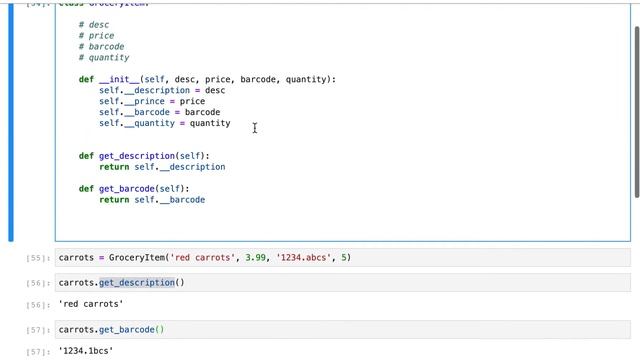Click the line self.__prince = price

(152, 101)
